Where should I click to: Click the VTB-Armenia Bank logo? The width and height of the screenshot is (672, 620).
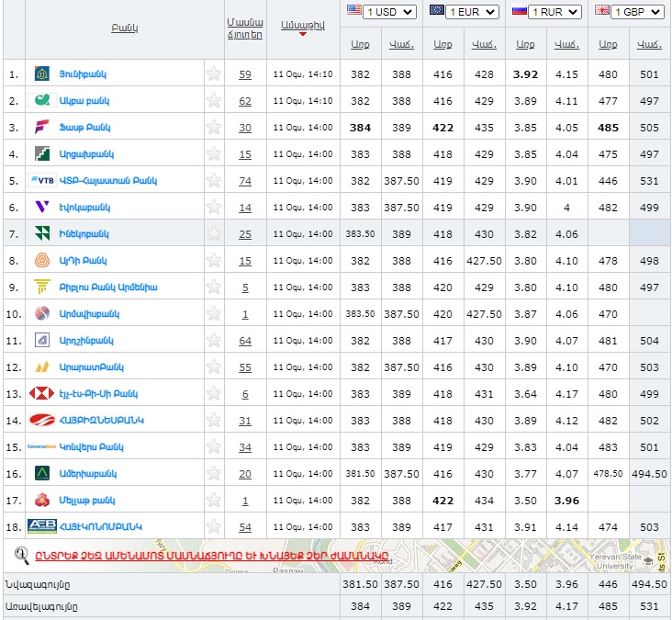click(41, 180)
